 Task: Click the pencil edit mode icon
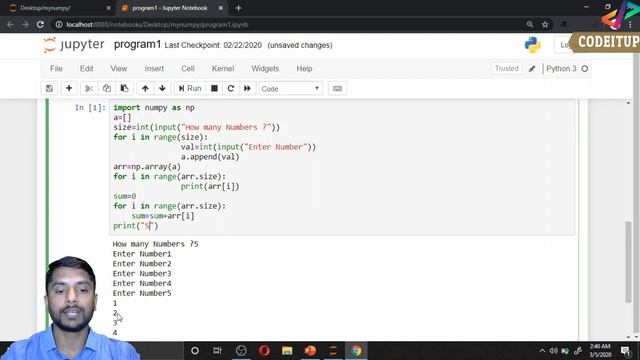pos(532,69)
